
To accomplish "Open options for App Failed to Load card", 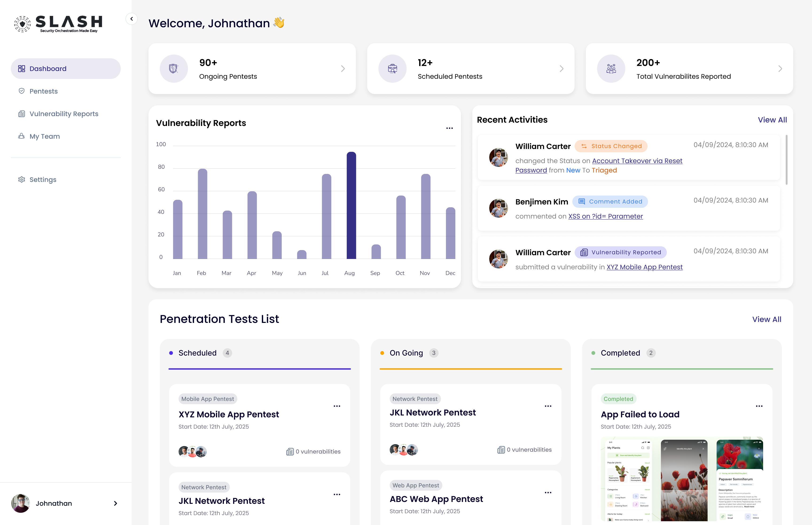I will coord(759,406).
